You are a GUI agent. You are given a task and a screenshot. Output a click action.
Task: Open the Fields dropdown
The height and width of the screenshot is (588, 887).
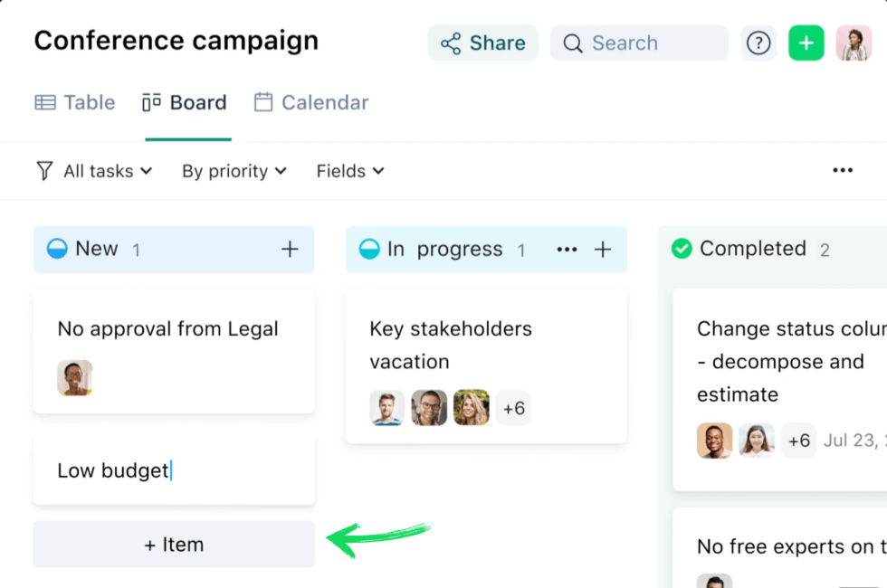[349, 171]
